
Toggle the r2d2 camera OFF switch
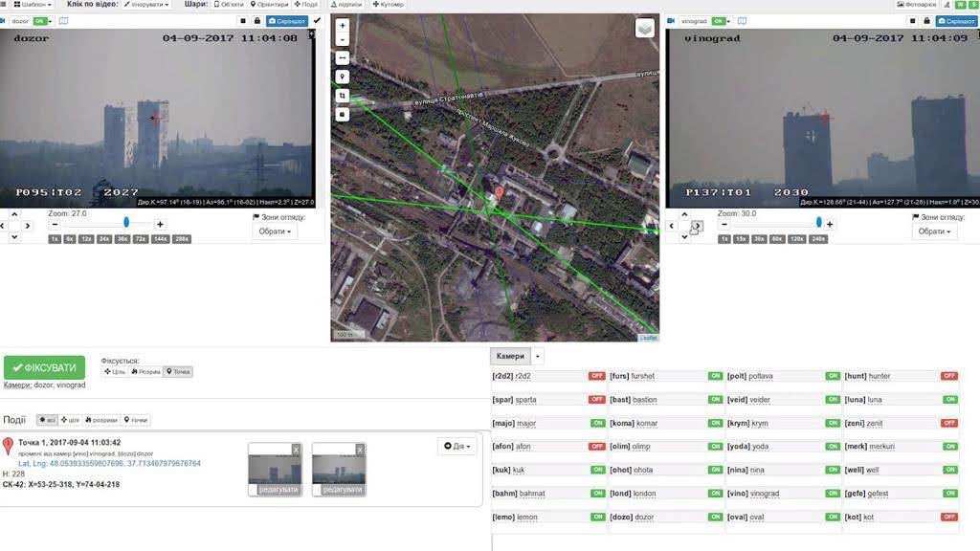(596, 376)
